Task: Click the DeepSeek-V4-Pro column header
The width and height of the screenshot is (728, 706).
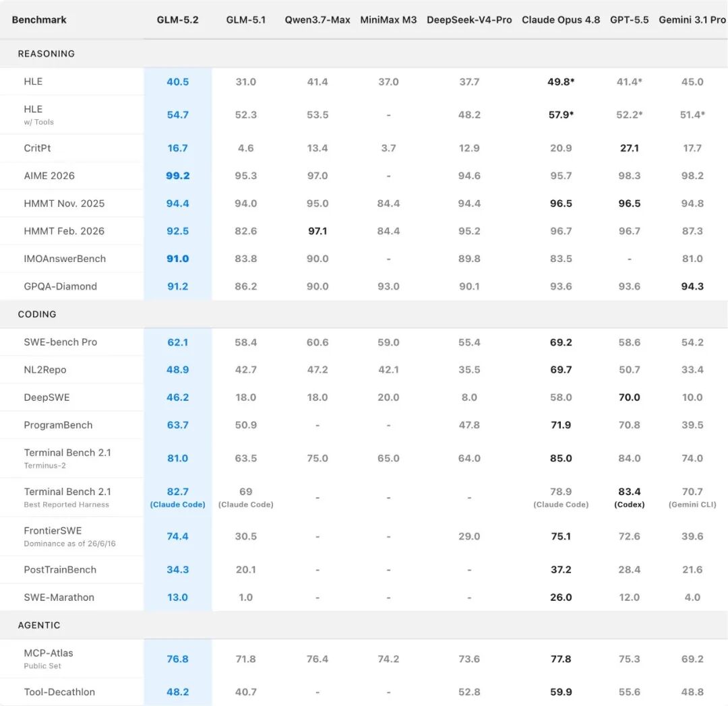Action: point(469,20)
